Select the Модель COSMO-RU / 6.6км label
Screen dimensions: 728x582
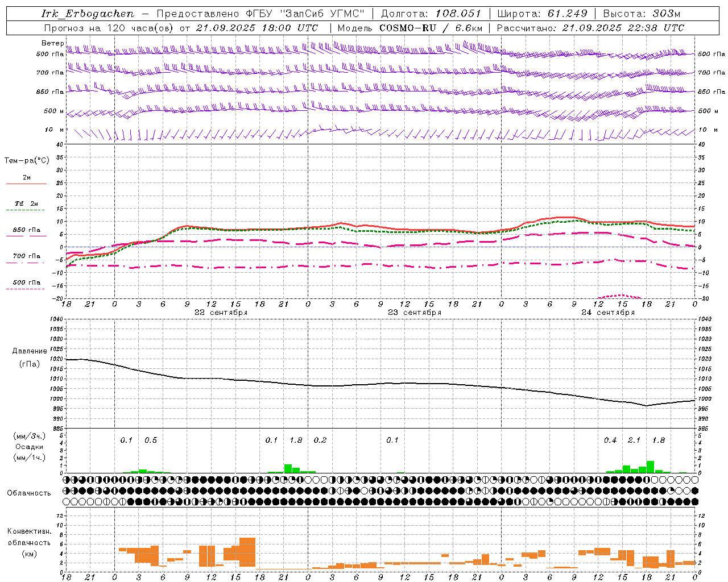[409, 28]
